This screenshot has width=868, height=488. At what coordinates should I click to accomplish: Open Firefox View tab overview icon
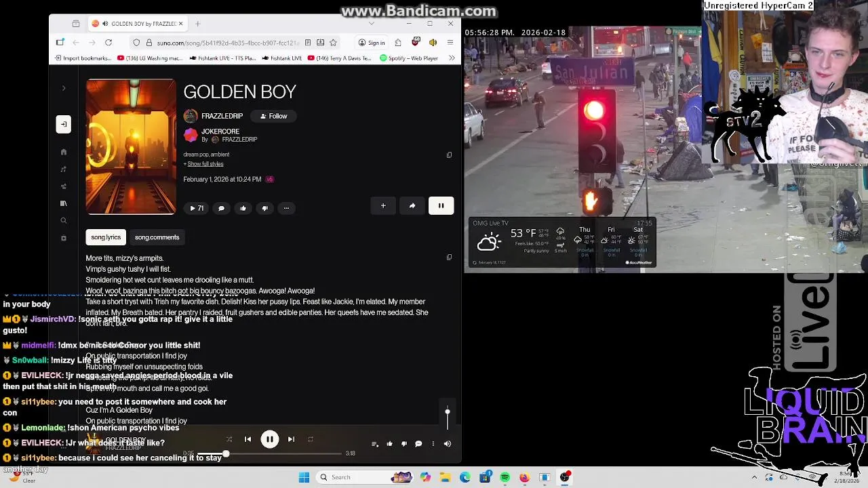click(75, 24)
